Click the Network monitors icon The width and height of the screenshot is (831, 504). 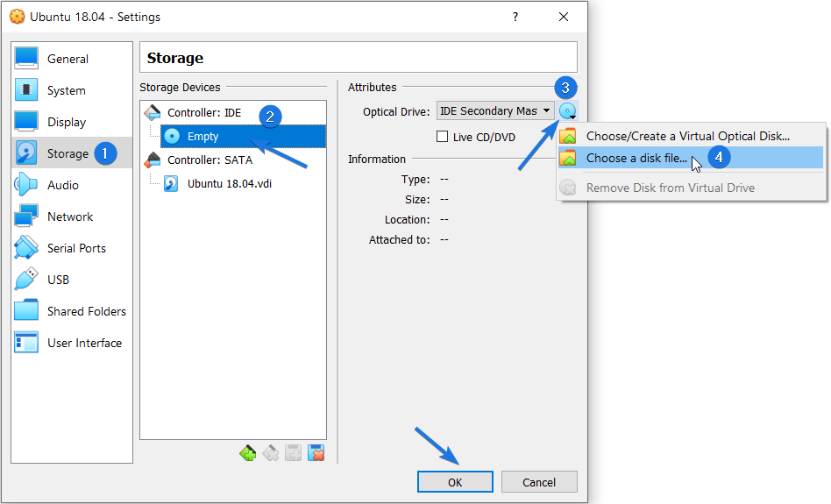coord(26,217)
